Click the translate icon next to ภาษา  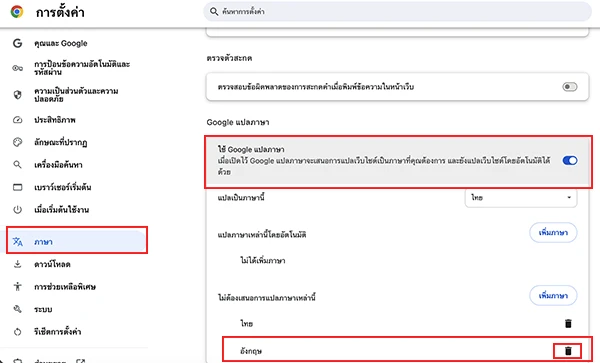point(18,242)
